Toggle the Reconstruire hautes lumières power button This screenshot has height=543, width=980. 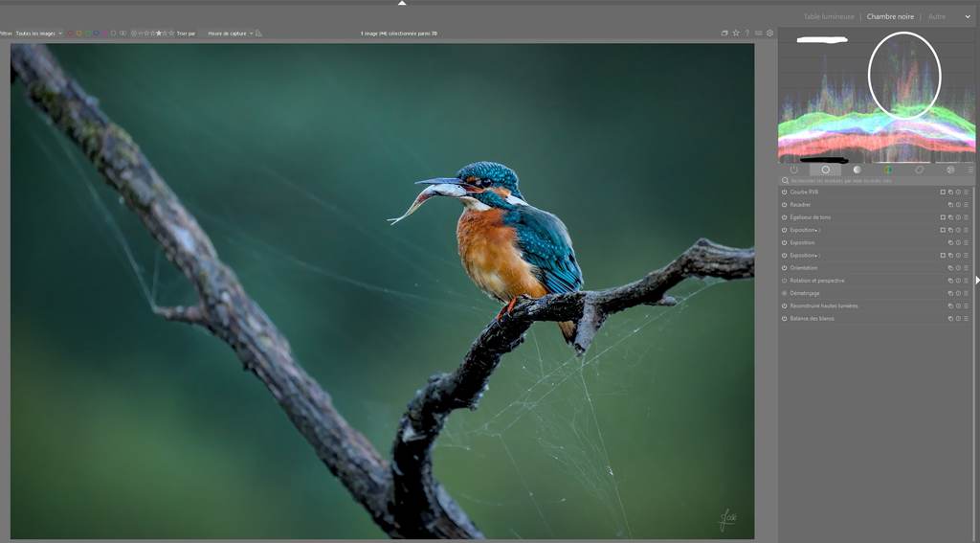click(785, 305)
